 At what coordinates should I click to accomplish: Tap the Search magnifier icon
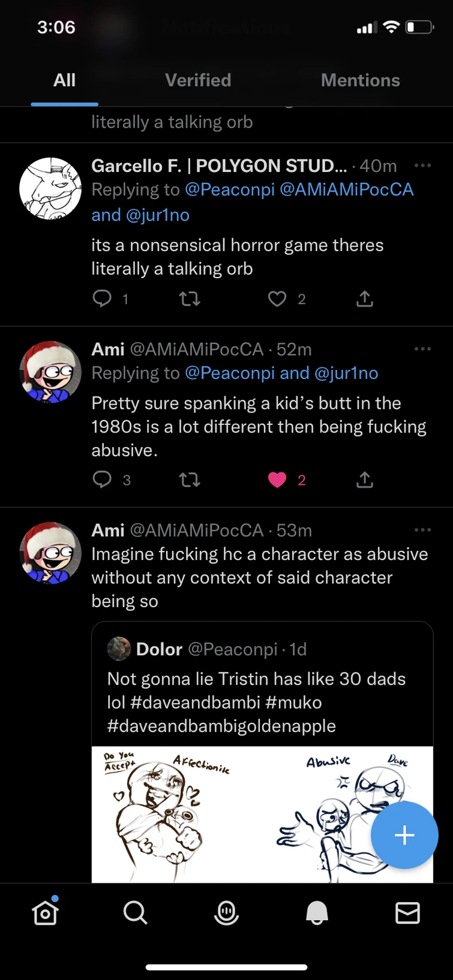pyautogui.click(x=135, y=912)
